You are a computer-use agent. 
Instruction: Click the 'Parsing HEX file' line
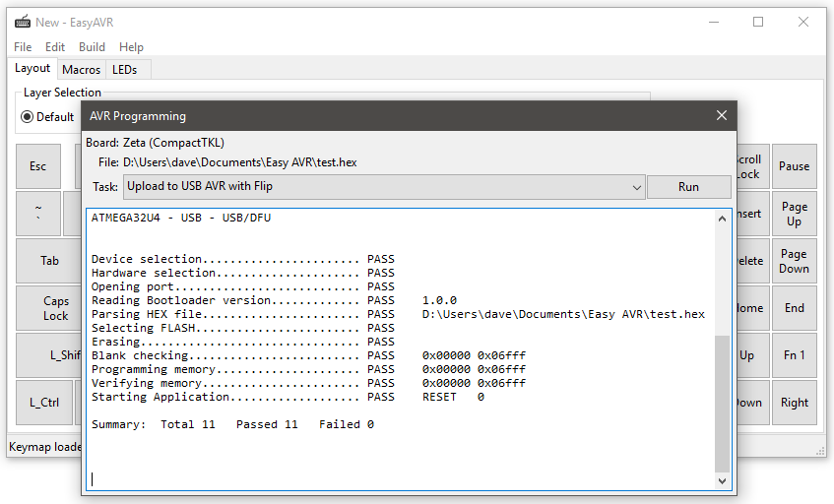click(x=398, y=314)
